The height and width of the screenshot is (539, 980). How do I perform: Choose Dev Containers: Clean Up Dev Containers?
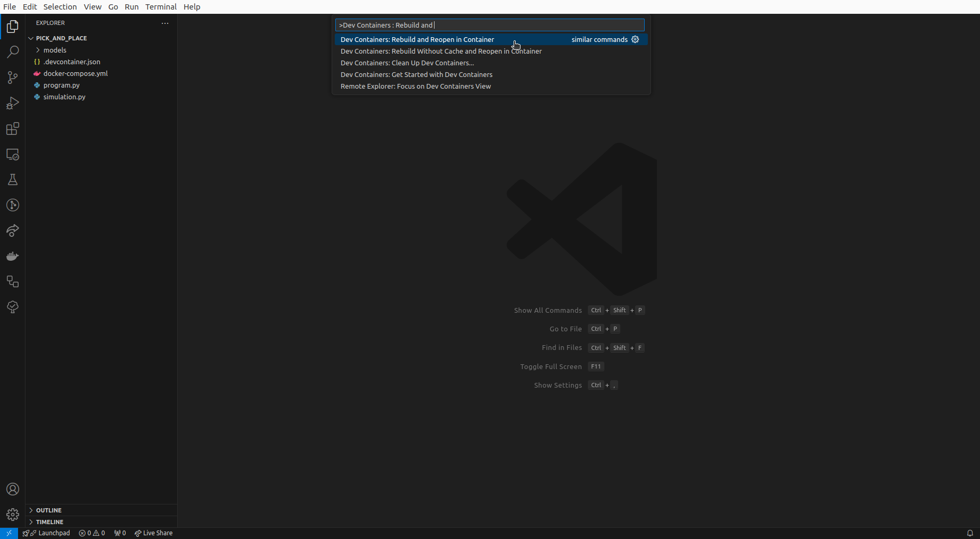tap(491, 63)
